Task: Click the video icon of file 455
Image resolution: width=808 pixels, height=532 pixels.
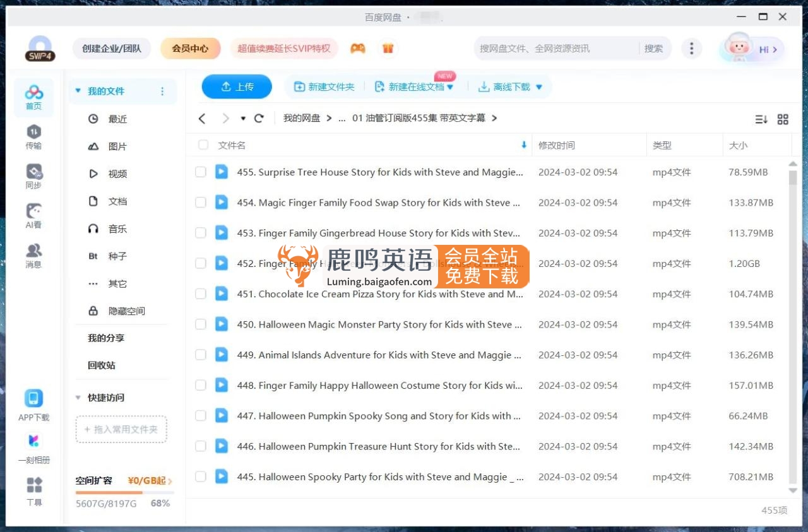Action: [221, 172]
